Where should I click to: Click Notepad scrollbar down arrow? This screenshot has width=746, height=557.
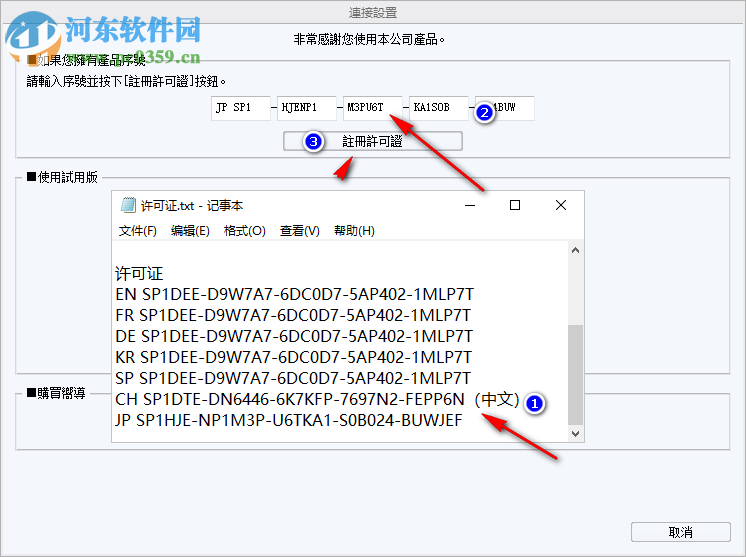pyautogui.click(x=575, y=433)
